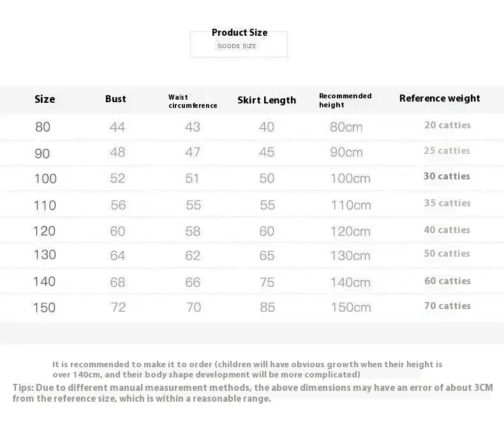The image size is (504, 426).
Task: Select the Bust column header
Action: [x=115, y=99]
